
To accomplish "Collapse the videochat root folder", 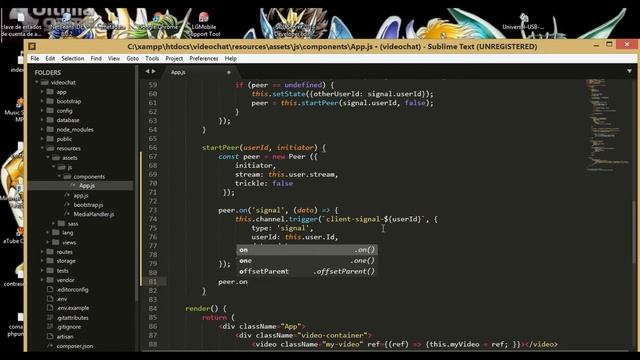I will (37, 82).
